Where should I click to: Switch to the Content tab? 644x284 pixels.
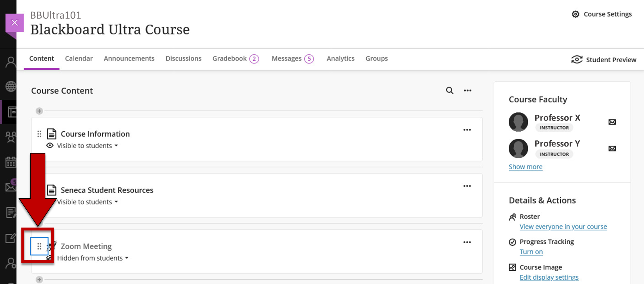coord(42,58)
